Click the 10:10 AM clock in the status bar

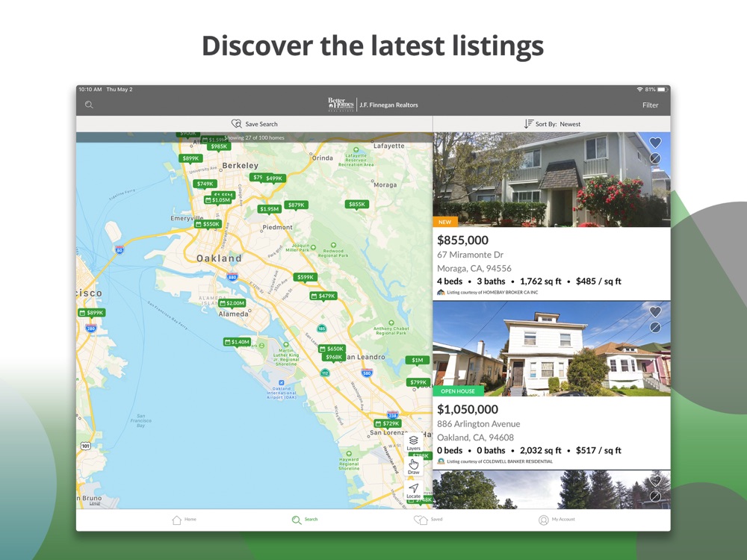(x=90, y=90)
